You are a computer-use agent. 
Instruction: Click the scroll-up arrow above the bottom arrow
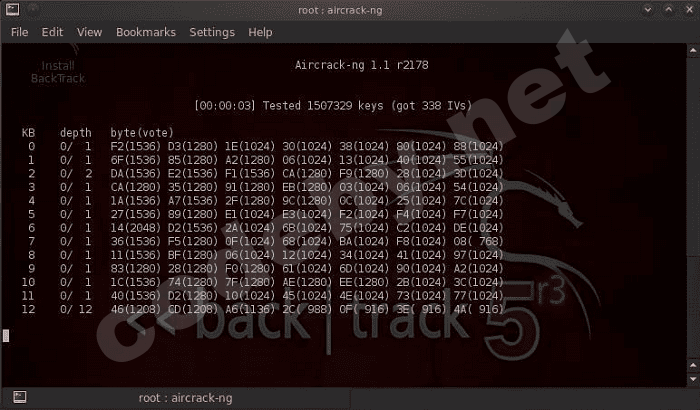click(693, 366)
